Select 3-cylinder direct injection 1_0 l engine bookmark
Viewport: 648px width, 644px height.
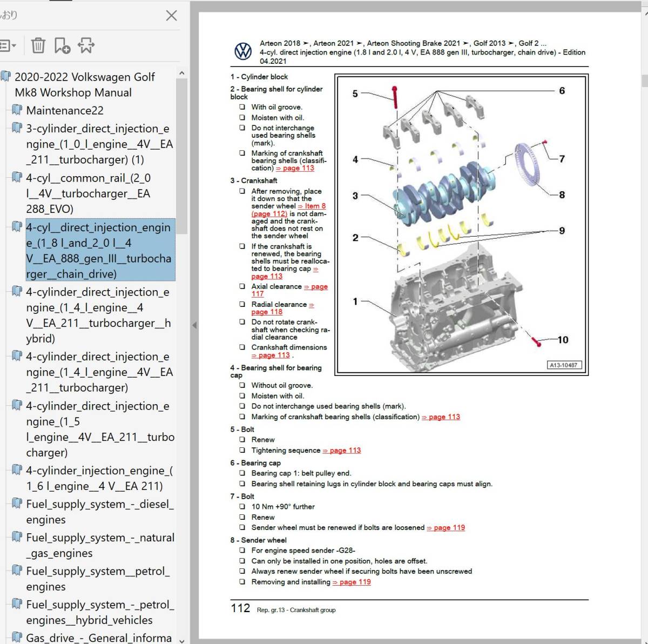tap(99, 144)
